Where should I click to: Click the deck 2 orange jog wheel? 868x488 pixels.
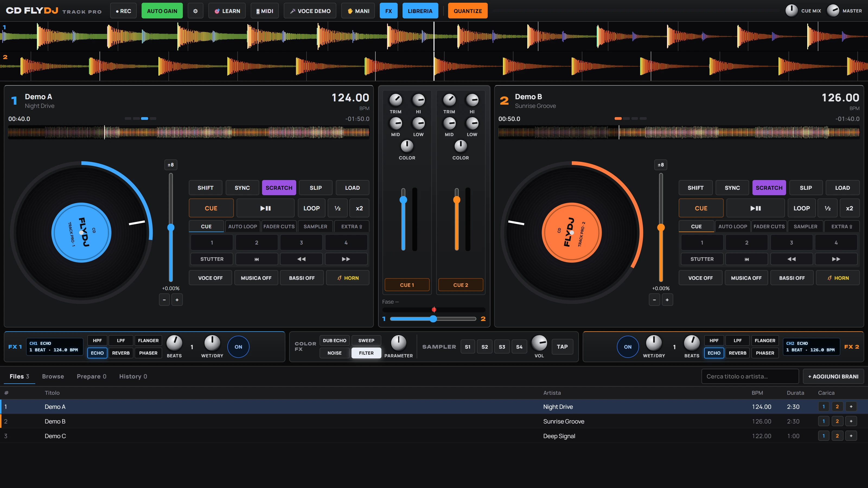[572, 232]
